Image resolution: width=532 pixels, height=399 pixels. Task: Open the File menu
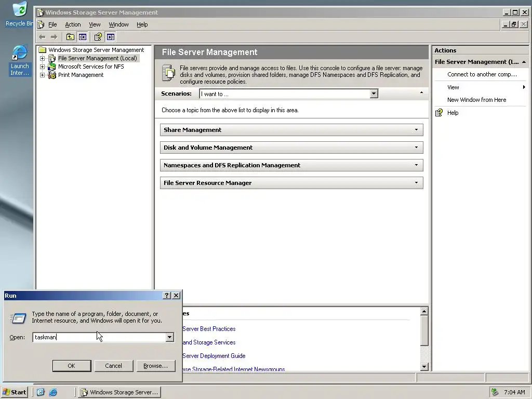52,24
